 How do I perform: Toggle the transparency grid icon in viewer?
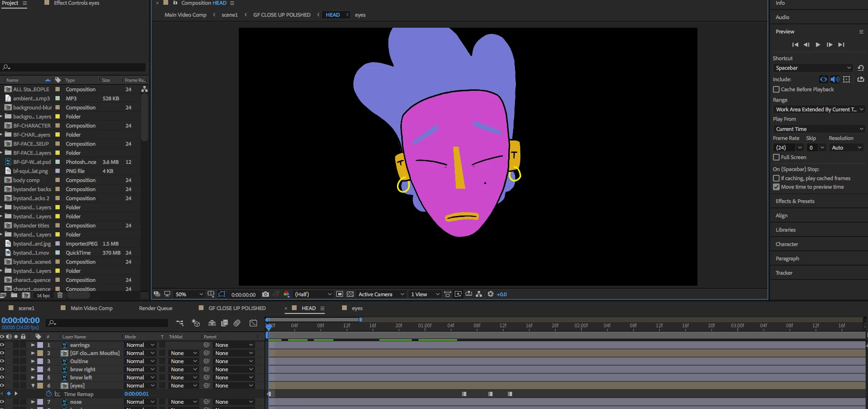tap(350, 294)
